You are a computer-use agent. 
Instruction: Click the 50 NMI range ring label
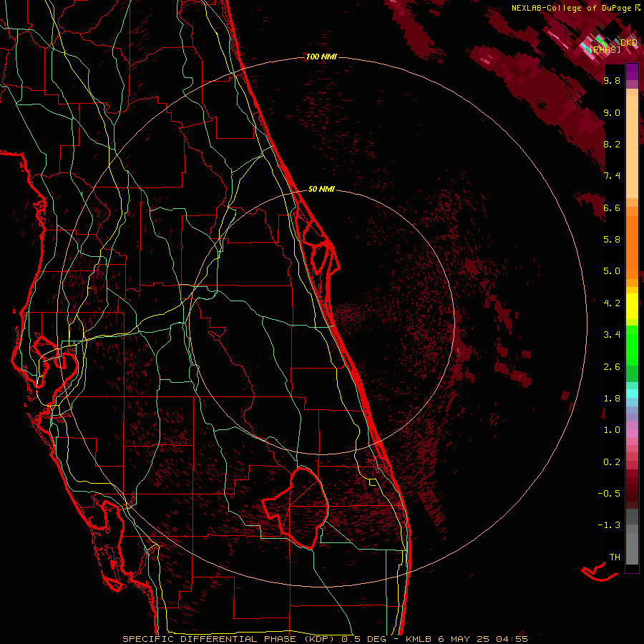321,189
